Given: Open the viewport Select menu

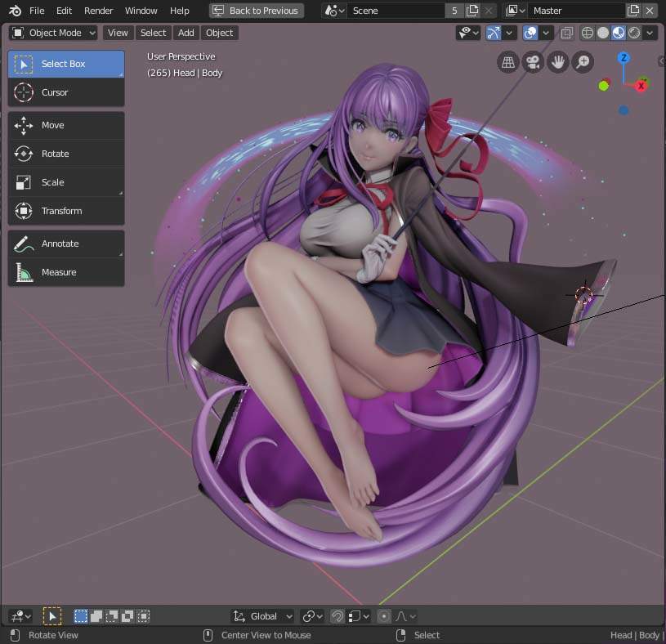Looking at the screenshot, I should point(154,33).
